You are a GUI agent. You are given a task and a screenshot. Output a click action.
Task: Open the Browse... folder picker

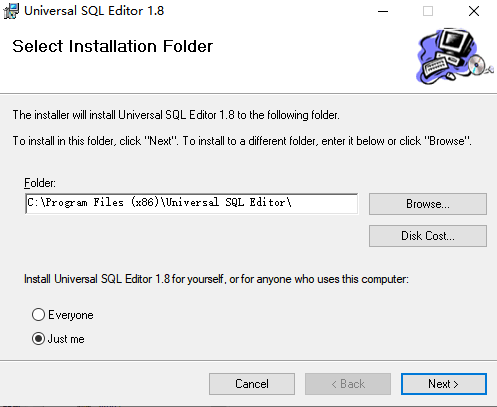(x=428, y=204)
